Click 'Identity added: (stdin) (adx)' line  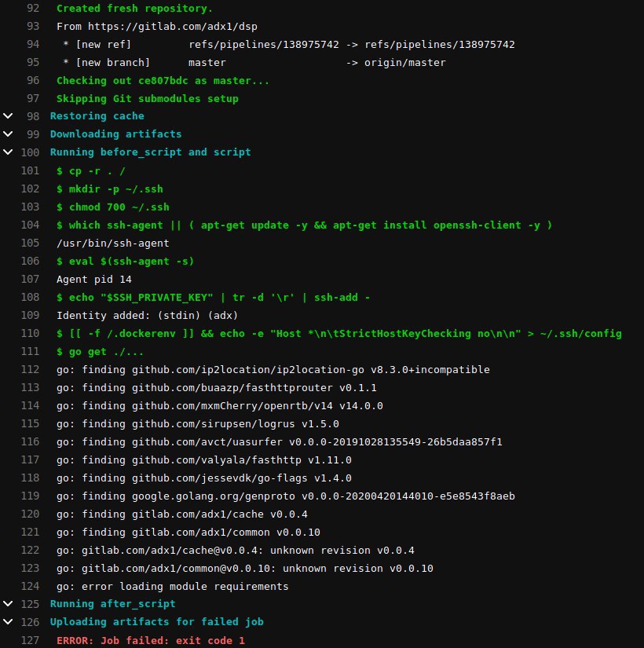pos(147,316)
